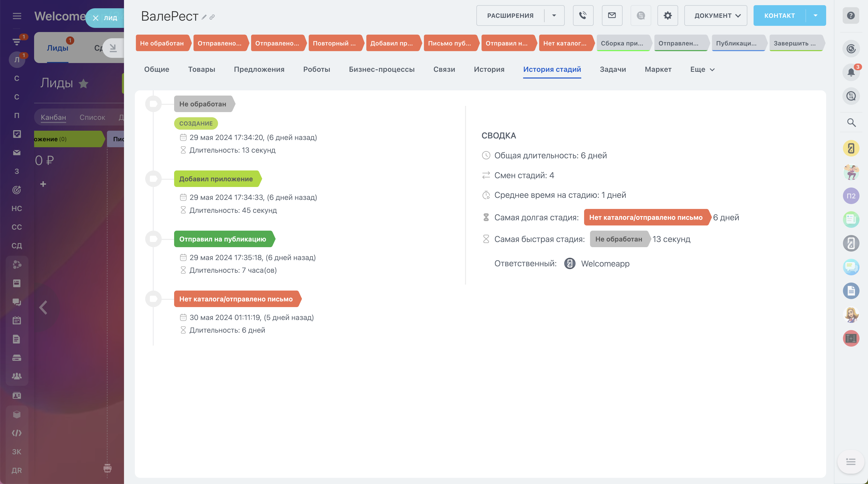Screen dimensions: 868x484
Task: Click the help question mark icon
Action: tap(850, 15)
